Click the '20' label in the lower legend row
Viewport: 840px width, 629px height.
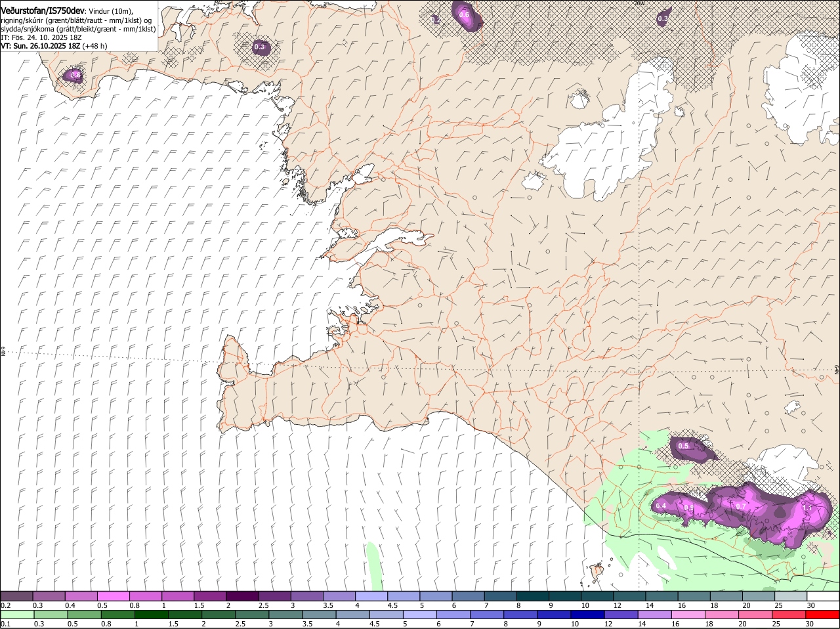click(742, 624)
